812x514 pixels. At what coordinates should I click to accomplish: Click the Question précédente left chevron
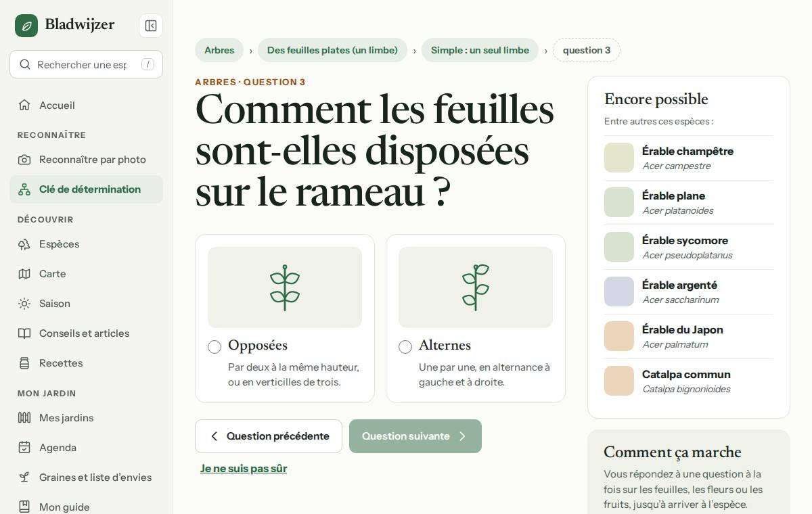click(215, 436)
